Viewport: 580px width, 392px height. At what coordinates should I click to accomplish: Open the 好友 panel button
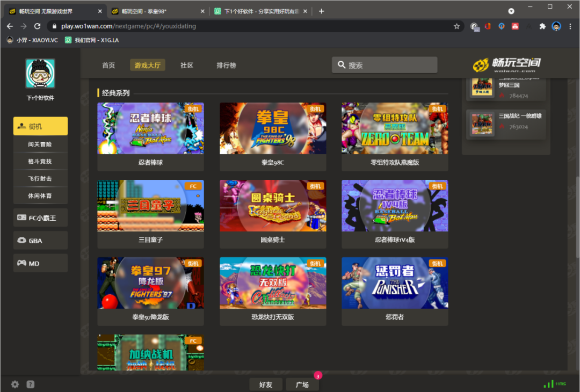[x=265, y=384]
